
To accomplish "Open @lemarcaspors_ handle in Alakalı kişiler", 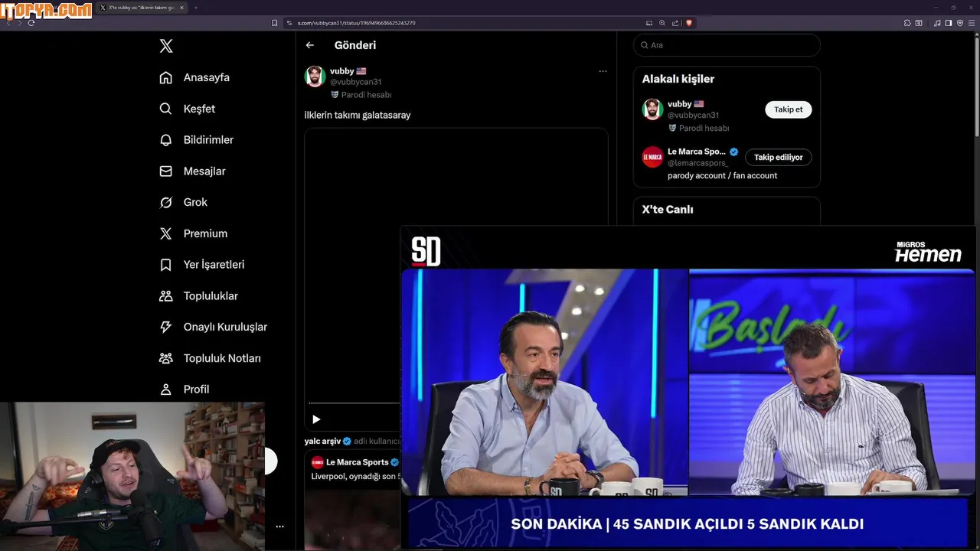I will point(698,163).
